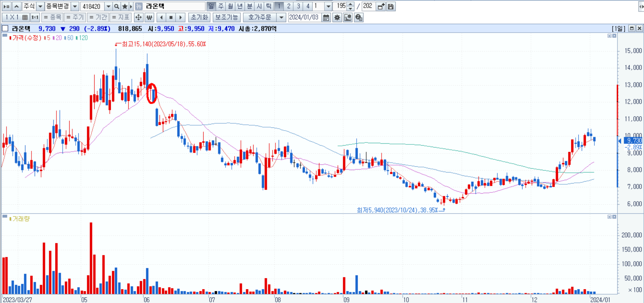The height and width of the screenshot is (303, 644).
Task: Click the chart indicator settings icon
Action: point(348,17)
